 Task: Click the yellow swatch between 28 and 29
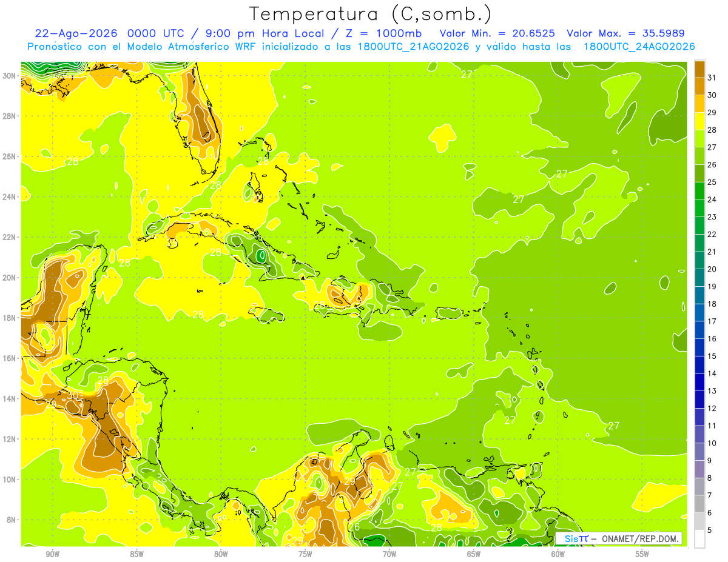pyautogui.click(x=699, y=121)
